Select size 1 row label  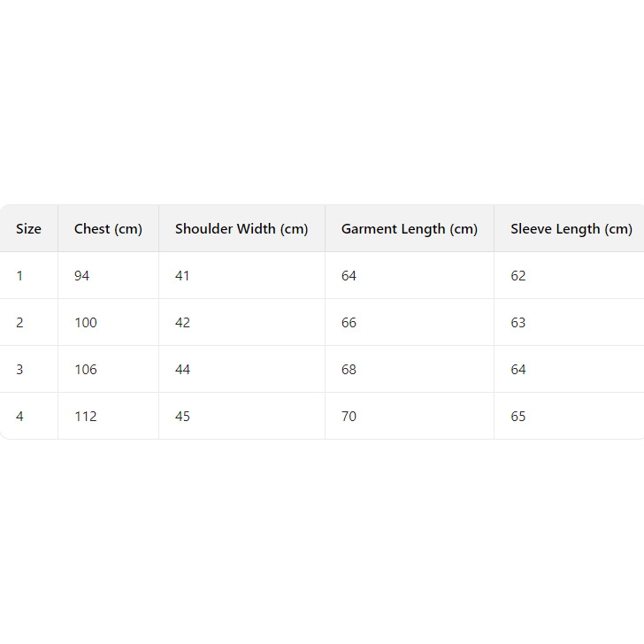pos(19,276)
